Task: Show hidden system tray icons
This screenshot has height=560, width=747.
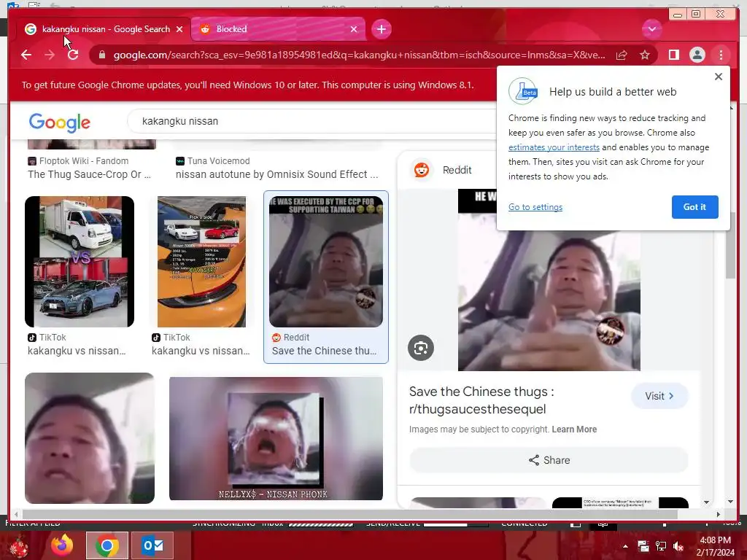Action: click(x=625, y=546)
